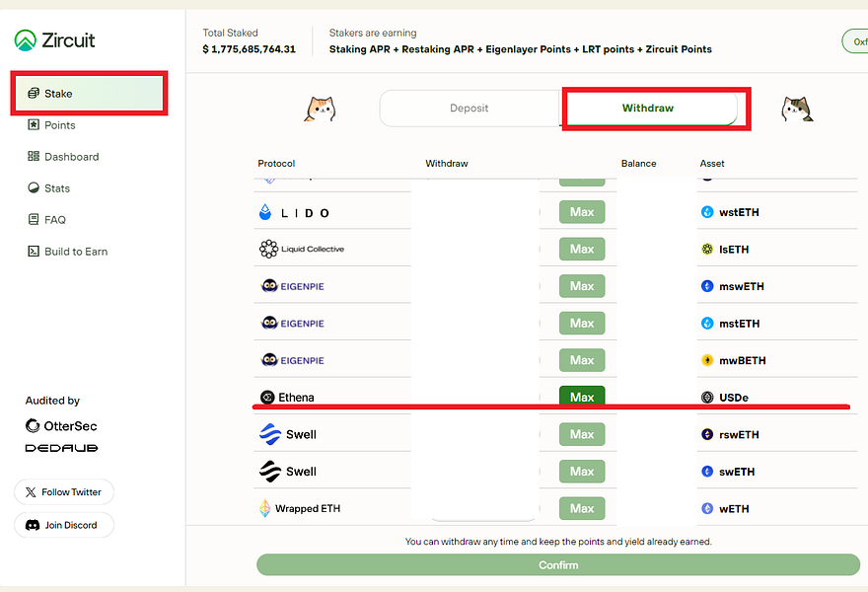The height and width of the screenshot is (592, 868).
Task: Click the mswETH asset icon
Action: [x=707, y=286]
